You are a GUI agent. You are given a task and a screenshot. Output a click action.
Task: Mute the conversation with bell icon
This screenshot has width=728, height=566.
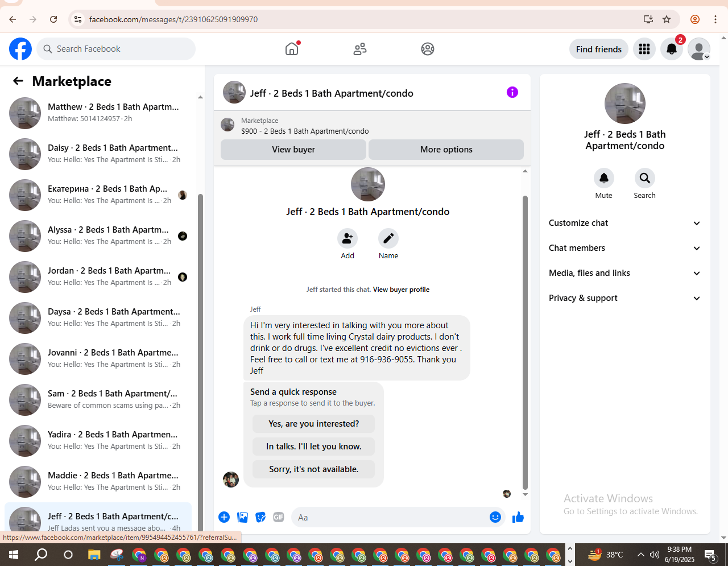click(x=604, y=178)
